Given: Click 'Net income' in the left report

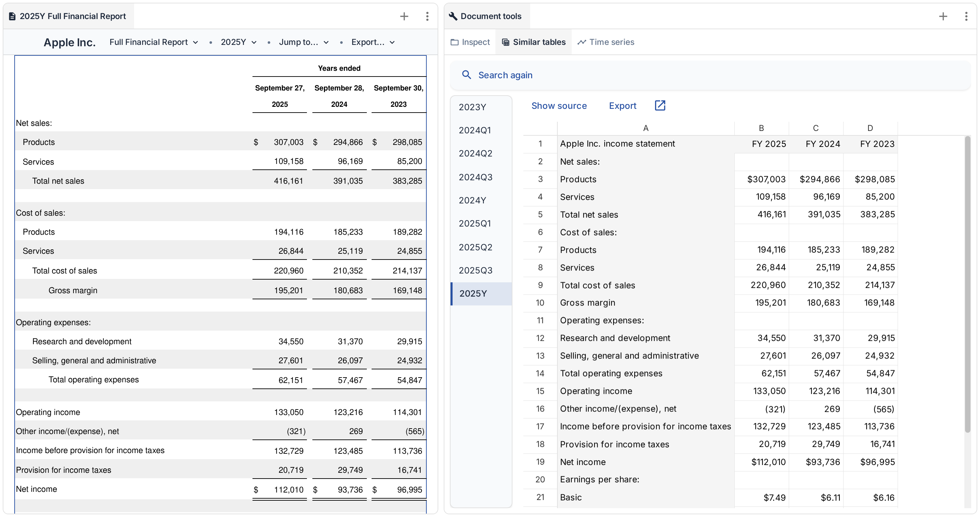Looking at the screenshot, I should coord(36,489).
